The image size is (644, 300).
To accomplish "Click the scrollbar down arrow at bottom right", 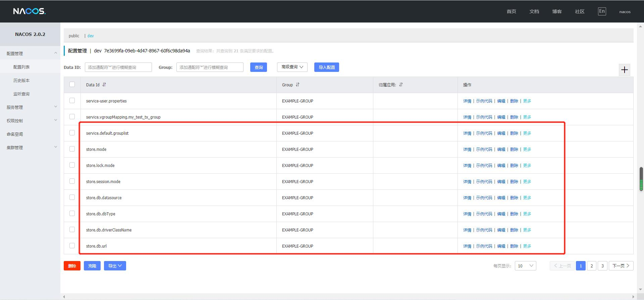I will click(641, 290).
